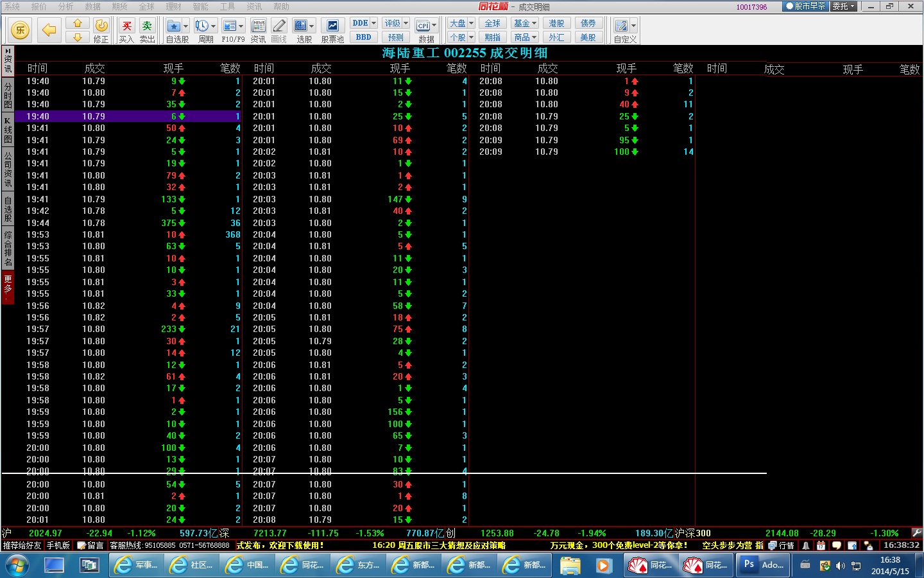Screen dimensions: 924x578
Task: Click the BBD button
Action: click(364, 37)
